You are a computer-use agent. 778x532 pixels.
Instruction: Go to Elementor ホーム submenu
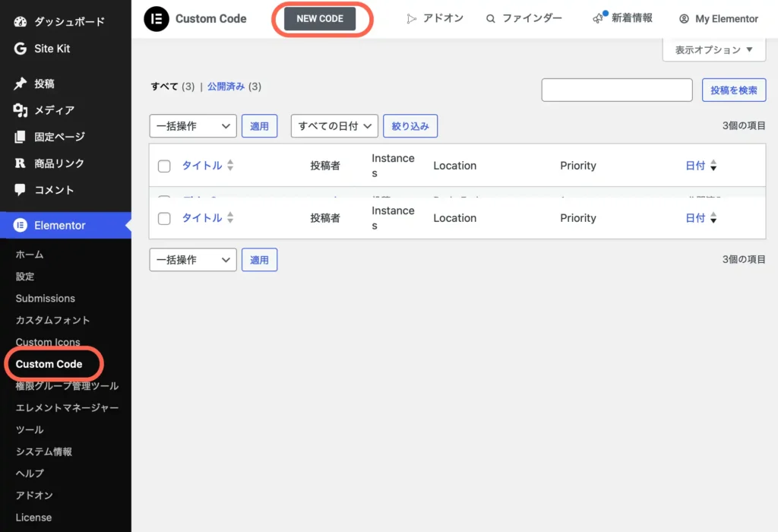point(30,255)
